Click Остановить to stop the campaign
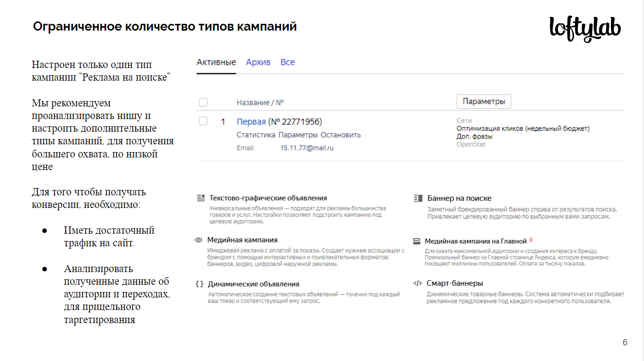The height and width of the screenshot is (361, 644). pos(340,135)
